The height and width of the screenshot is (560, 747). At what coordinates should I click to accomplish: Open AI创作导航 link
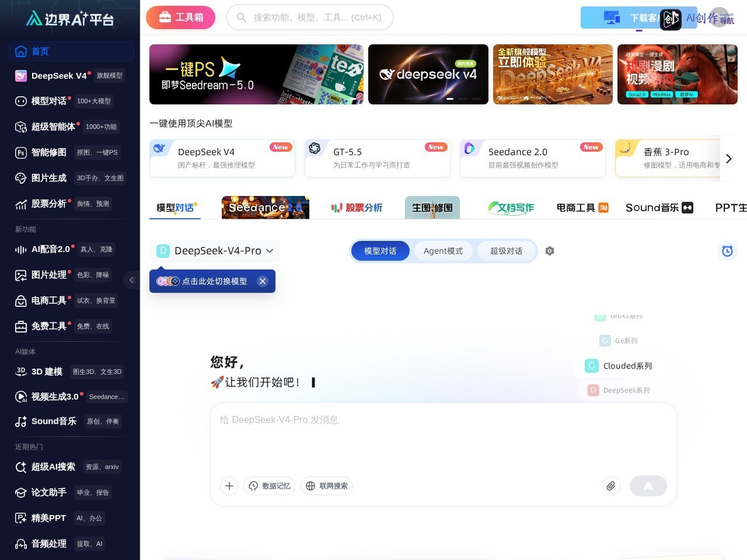point(698,19)
